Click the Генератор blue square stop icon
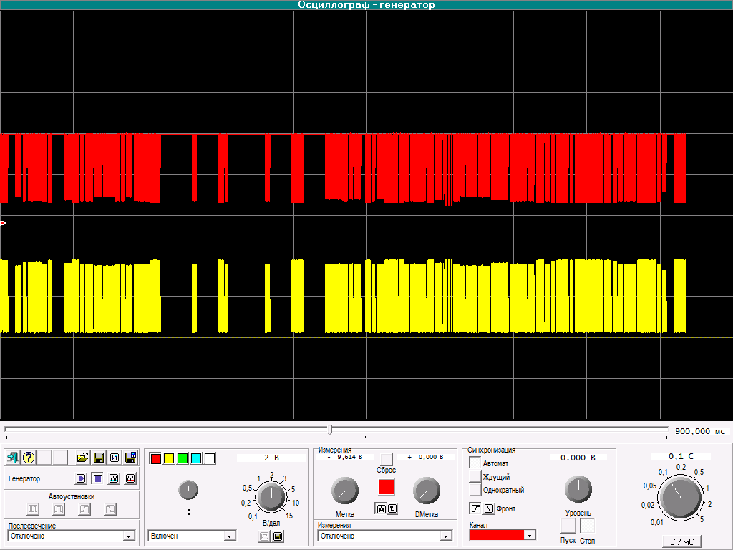 [x=97, y=479]
